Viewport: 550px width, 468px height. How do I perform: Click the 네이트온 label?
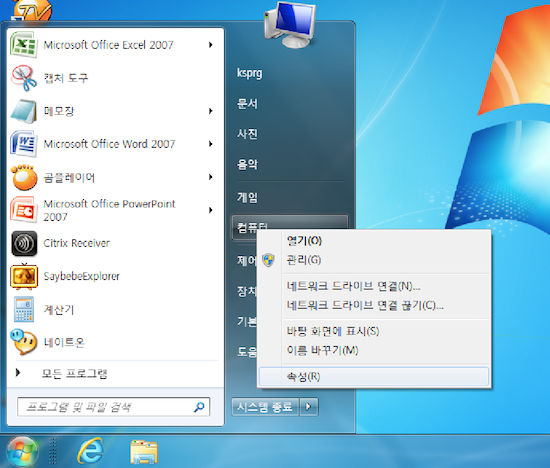click(64, 342)
